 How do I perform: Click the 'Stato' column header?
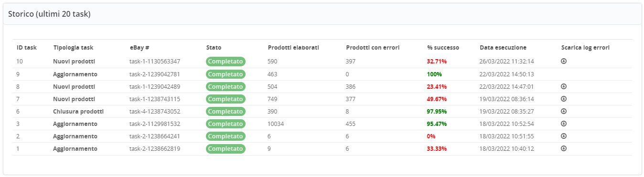tap(214, 48)
